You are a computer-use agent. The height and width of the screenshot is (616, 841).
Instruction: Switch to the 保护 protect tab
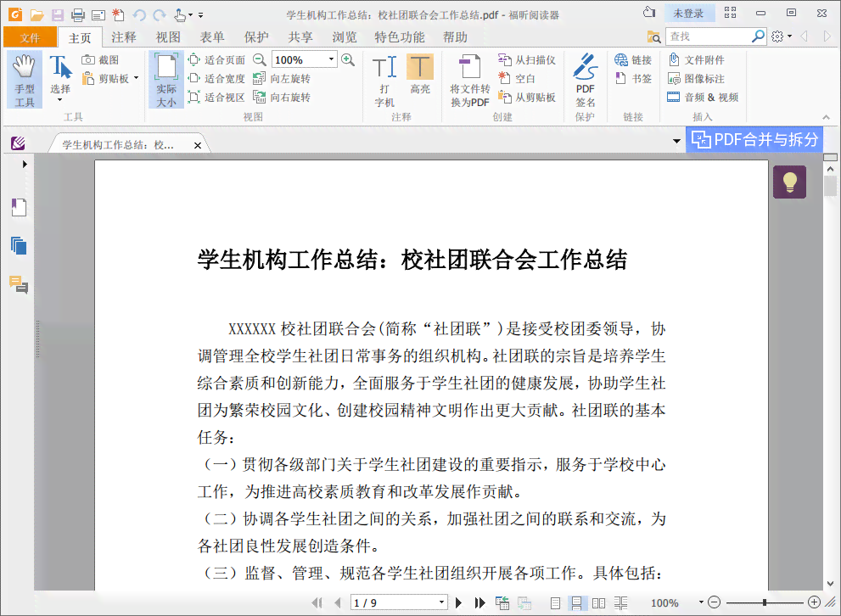pyautogui.click(x=255, y=37)
